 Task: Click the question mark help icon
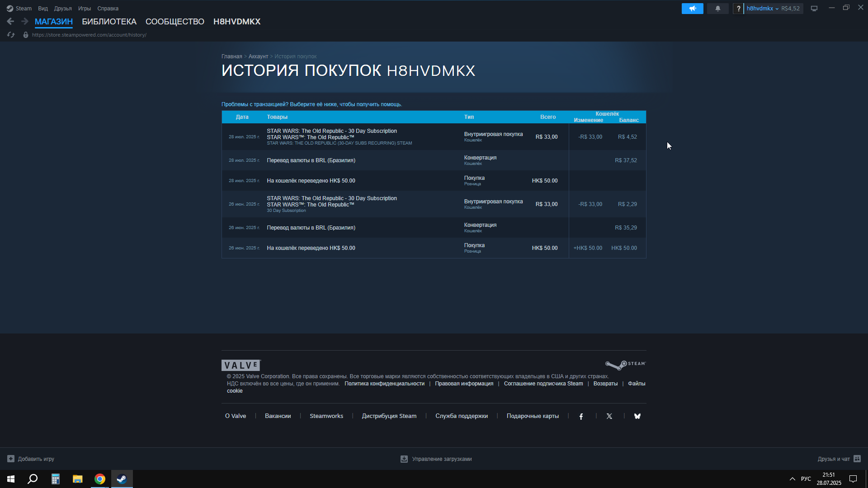coord(738,9)
